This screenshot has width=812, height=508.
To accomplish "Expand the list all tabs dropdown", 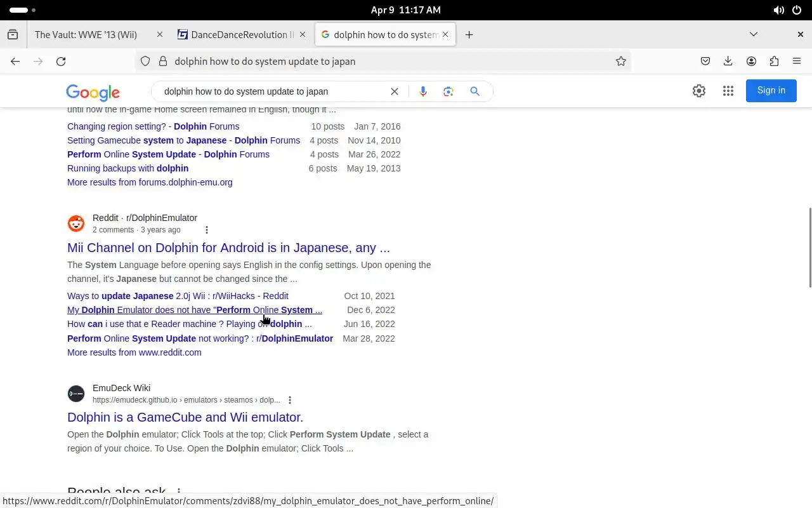I will (754, 35).
